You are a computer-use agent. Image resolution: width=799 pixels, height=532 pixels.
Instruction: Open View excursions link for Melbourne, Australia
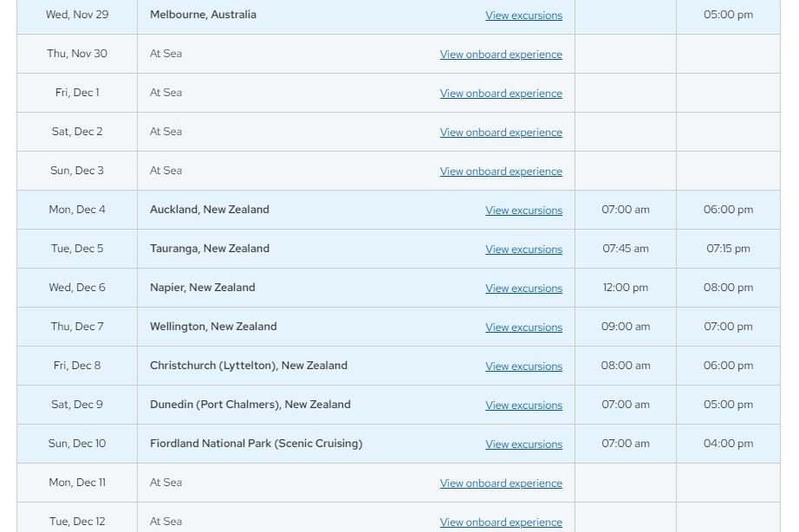[523, 16]
